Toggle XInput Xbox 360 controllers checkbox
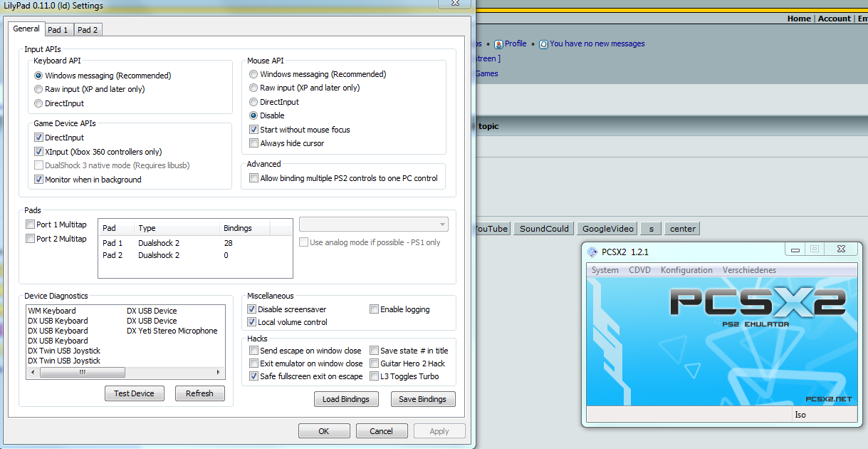The image size is (868, 449). pyautogui.click(x=39, y=152)
